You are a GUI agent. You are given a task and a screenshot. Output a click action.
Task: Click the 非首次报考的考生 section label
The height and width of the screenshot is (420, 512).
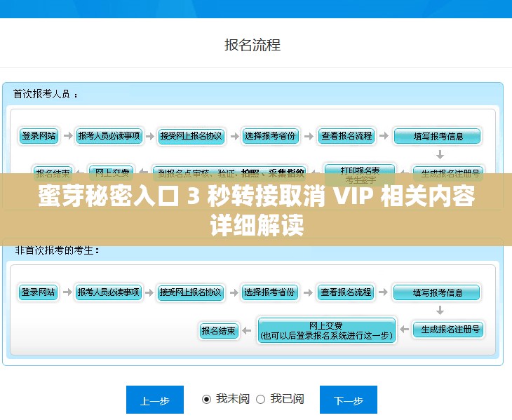(57, 250)
